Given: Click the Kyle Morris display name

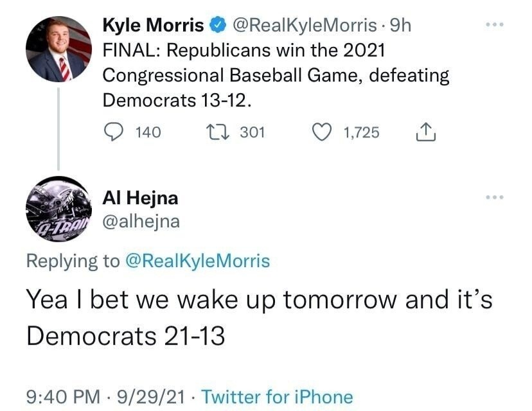Looking at the screenshot, I should [x=153, y=26].
